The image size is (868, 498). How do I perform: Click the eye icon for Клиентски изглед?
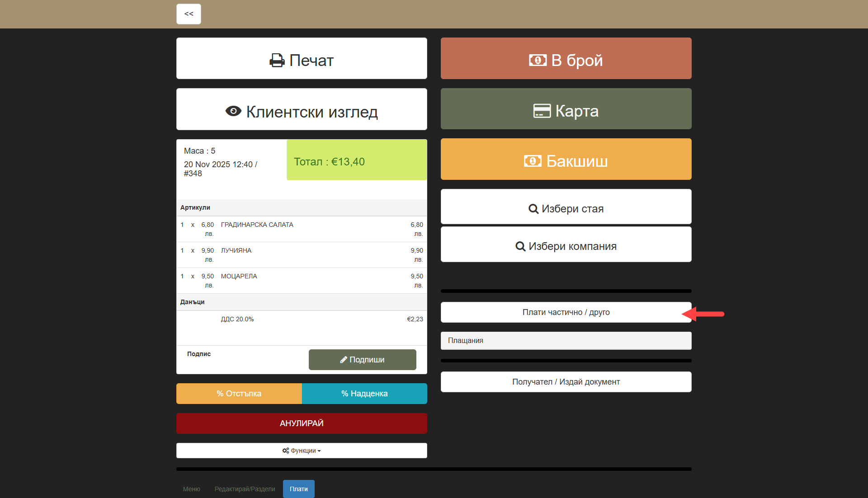coord(233,111)
